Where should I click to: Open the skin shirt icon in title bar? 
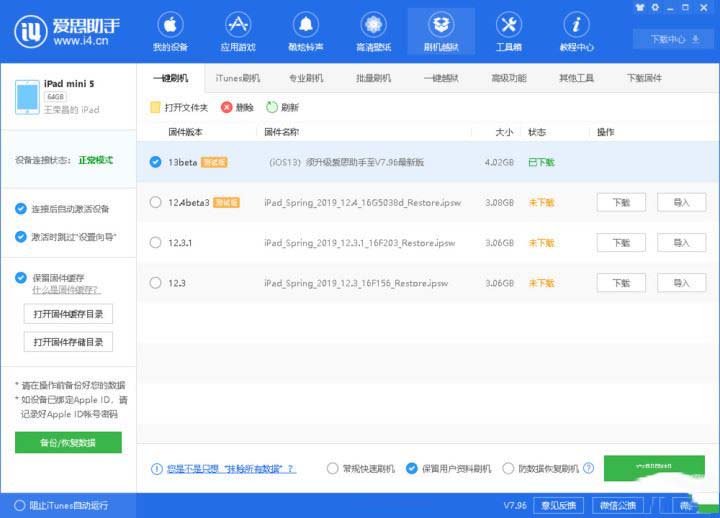[x=640, y=7]
